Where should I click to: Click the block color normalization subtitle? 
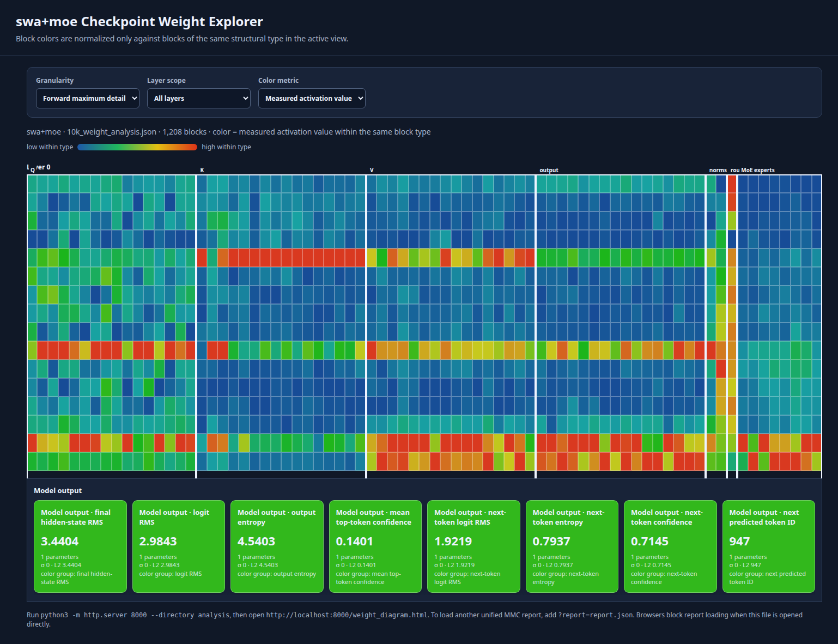point(182,39)
